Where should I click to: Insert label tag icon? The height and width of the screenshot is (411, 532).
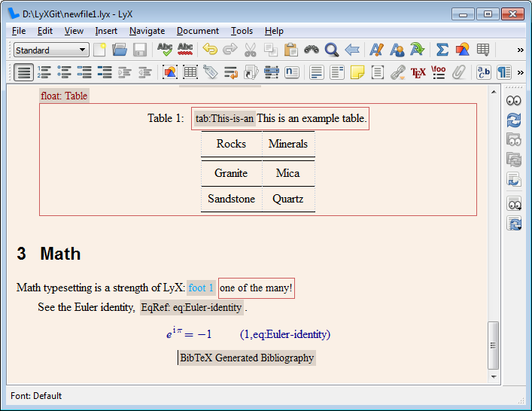point(211,72)
